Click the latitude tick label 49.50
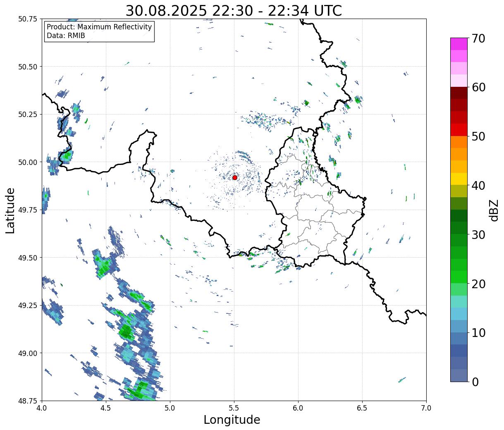The width and height of the screenshot is (504, 430). pos(28,258)
